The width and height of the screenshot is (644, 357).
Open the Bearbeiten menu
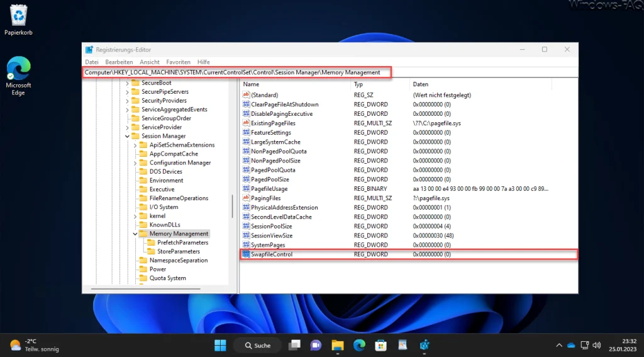point(119,62)
